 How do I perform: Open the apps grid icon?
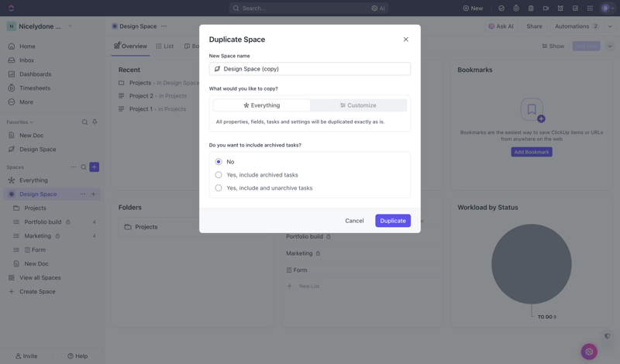click(x=590, y=8)
